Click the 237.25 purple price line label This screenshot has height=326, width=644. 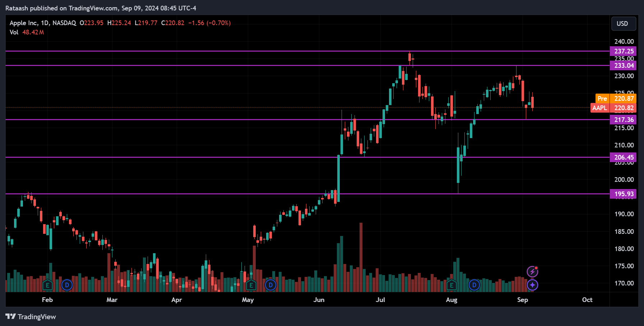click(623, 51)
